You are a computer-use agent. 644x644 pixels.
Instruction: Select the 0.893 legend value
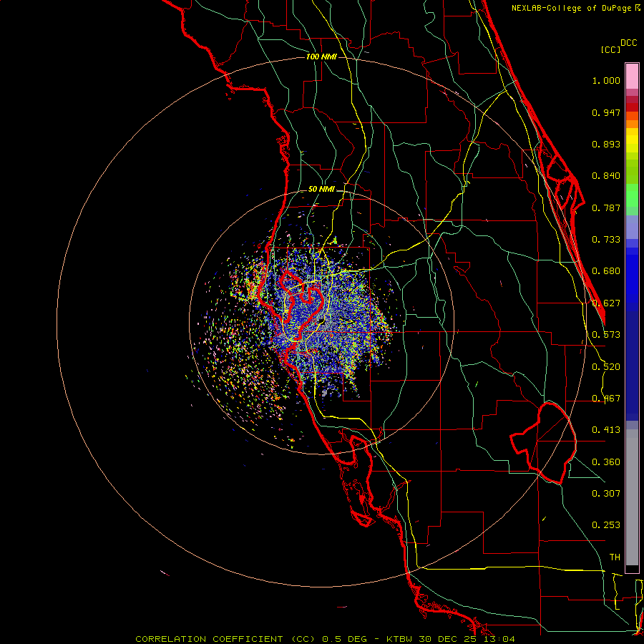click(606, 144)
